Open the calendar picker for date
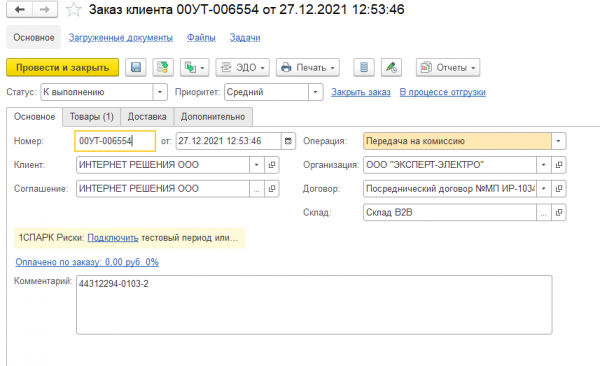This screenshot has width=600, height=366. pos(288,141)
